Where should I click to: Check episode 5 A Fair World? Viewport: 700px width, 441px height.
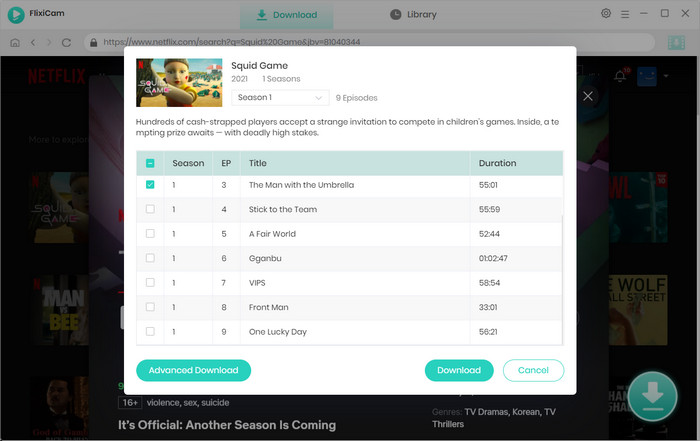pyautogui.click(x=150, y=234)
